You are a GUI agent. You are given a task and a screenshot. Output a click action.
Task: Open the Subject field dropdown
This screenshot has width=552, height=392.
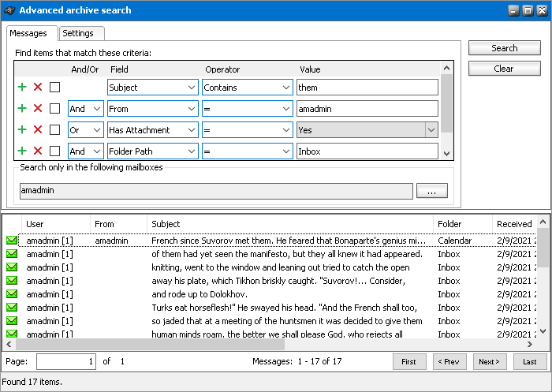(192, 88)
